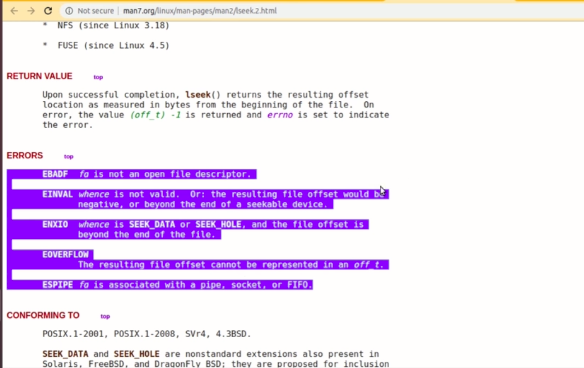The height and width of the screenshot is (368, 584).
Task: Go forward to the next page
Action: tap(31, 11)
